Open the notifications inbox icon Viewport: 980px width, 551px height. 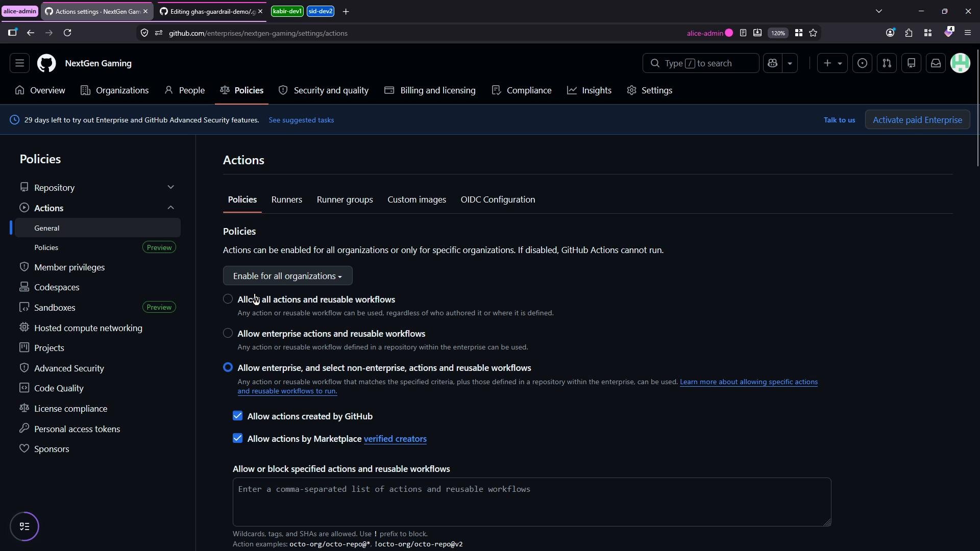(x=936, y=63)
